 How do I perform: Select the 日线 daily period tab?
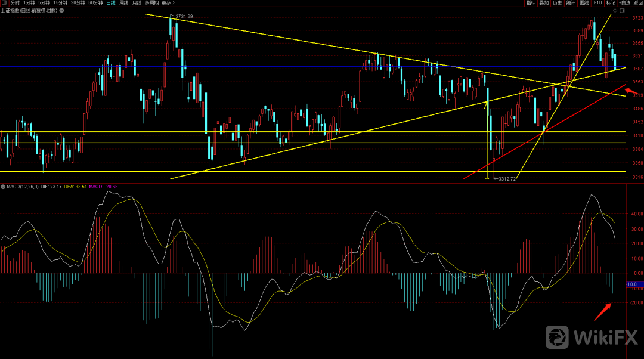click(110, 3)
